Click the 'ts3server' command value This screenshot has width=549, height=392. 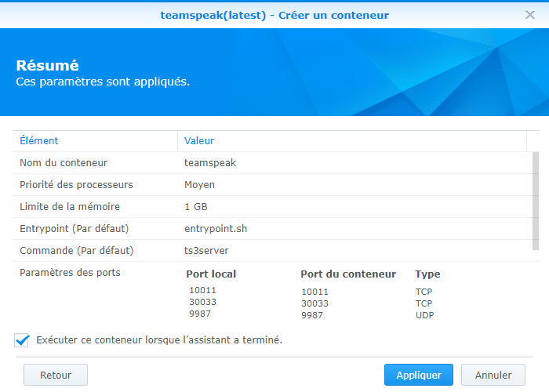click(206, 251)
